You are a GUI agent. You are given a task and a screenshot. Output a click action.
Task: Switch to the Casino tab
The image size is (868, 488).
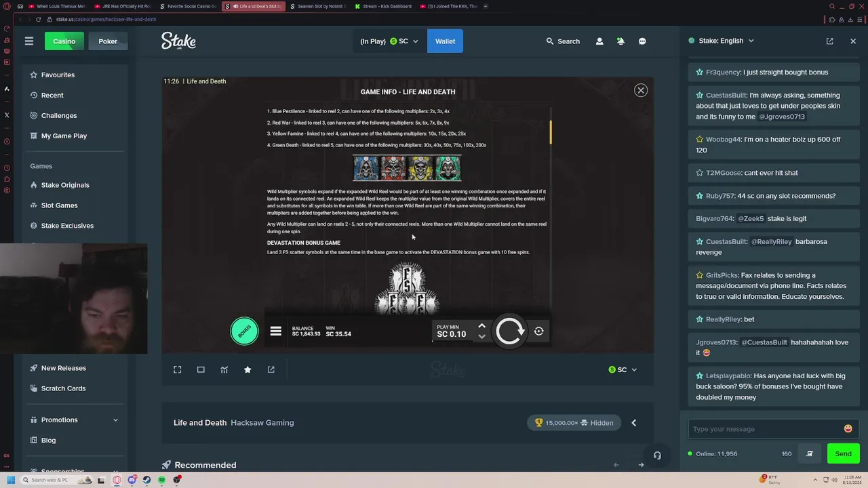(x=64, y=41)
